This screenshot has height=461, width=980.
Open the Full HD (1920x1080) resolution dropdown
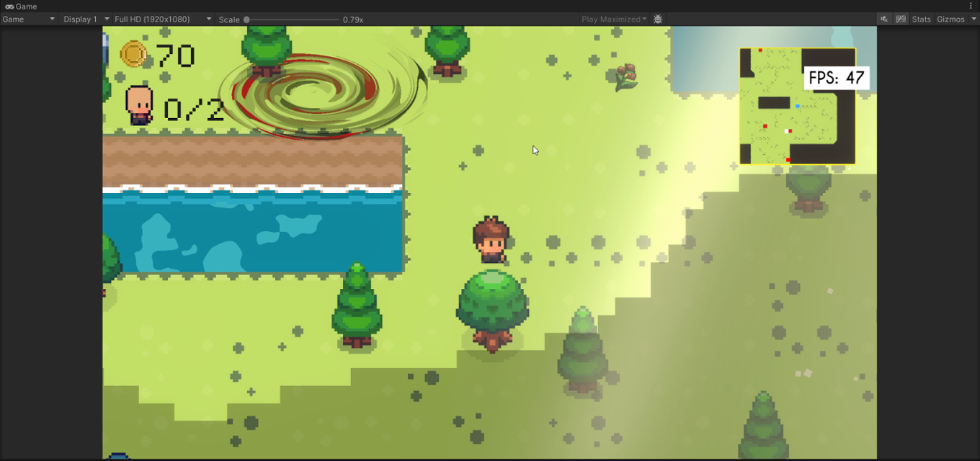pos(153,19)
